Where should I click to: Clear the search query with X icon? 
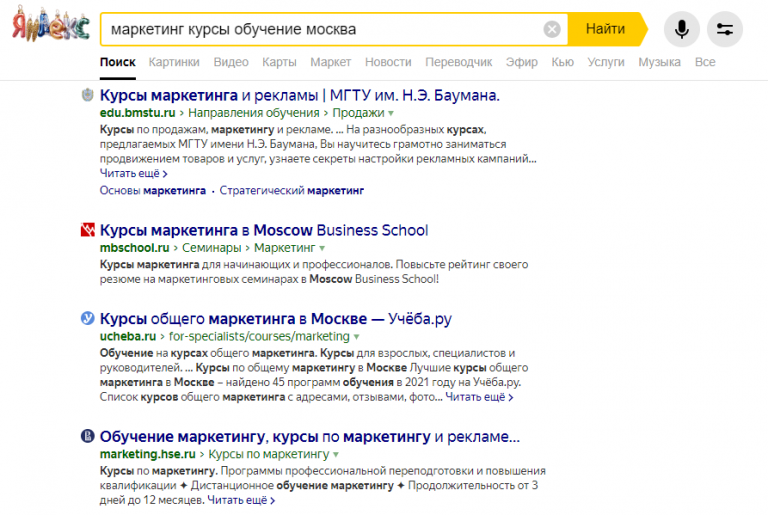552,30
